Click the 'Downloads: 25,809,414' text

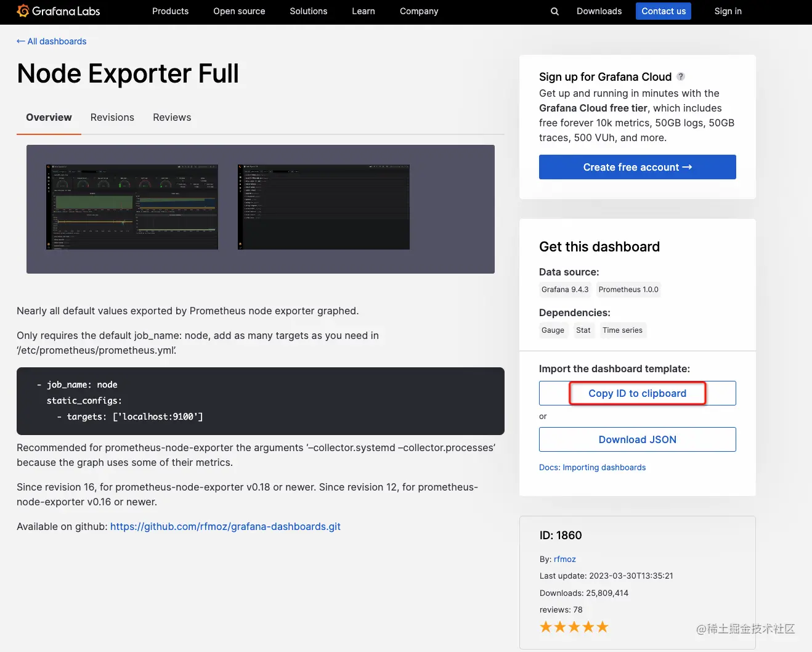point(584,593)
